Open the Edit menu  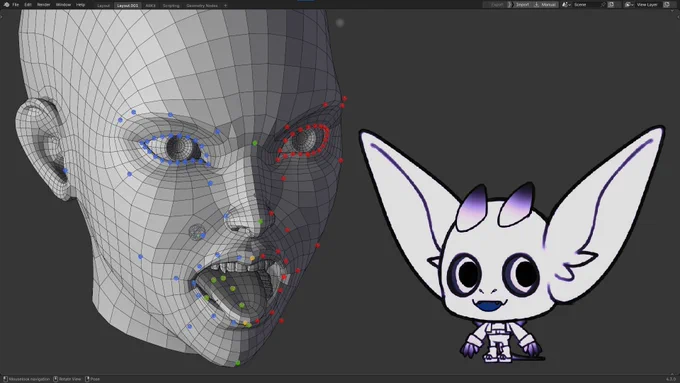coord(28,5)
